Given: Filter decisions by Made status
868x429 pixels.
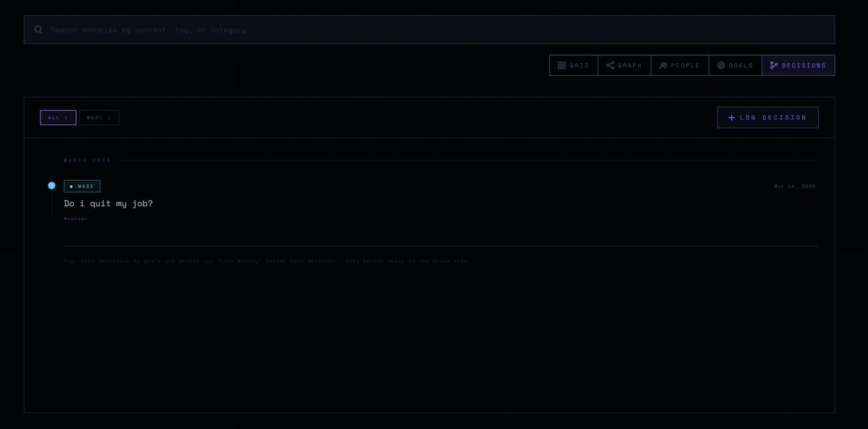Looking at the screenshot, I should click(x=99, y=117).
